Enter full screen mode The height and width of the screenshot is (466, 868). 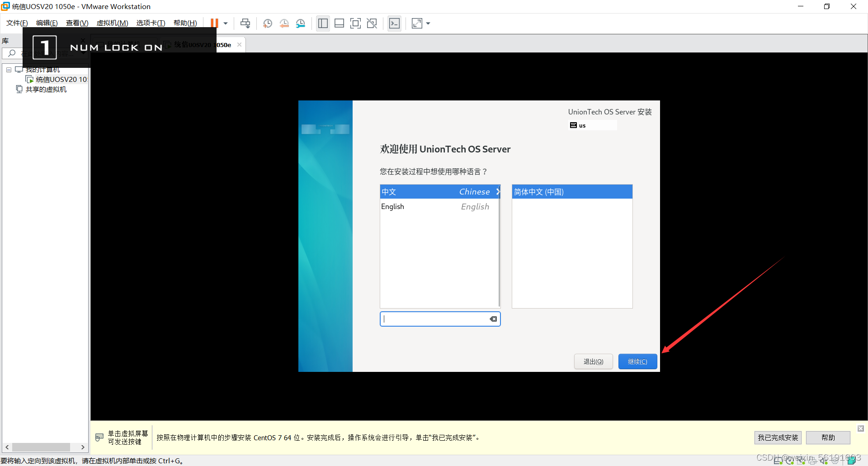pos(355,23)
